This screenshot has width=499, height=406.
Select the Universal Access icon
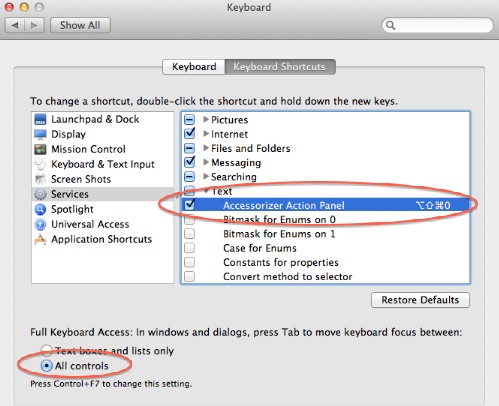40,224
